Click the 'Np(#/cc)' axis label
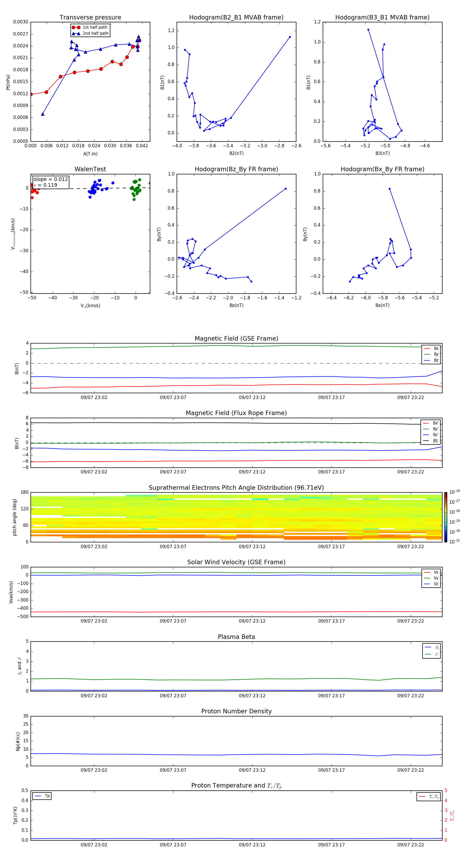The image size is (473, 868). [18, 741]
